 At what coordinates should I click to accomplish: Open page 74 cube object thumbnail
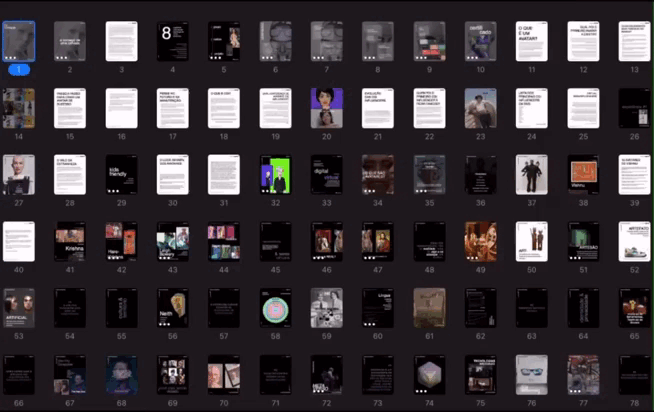pos(429,375)
